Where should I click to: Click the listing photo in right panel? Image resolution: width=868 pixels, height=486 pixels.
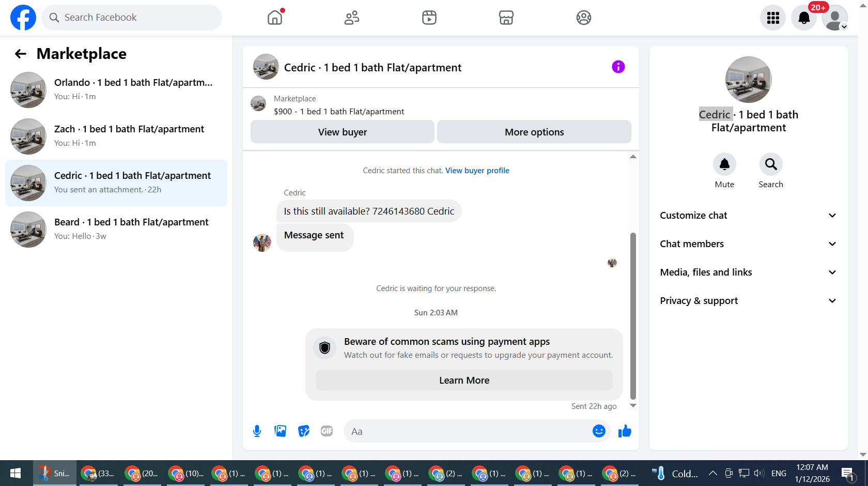(x=749, y=80)
